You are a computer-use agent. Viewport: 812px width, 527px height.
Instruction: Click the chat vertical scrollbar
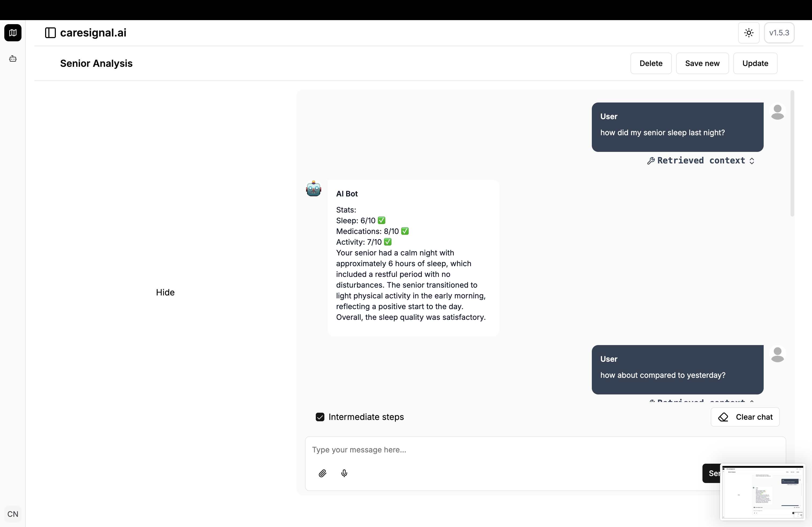coord(792,153)
